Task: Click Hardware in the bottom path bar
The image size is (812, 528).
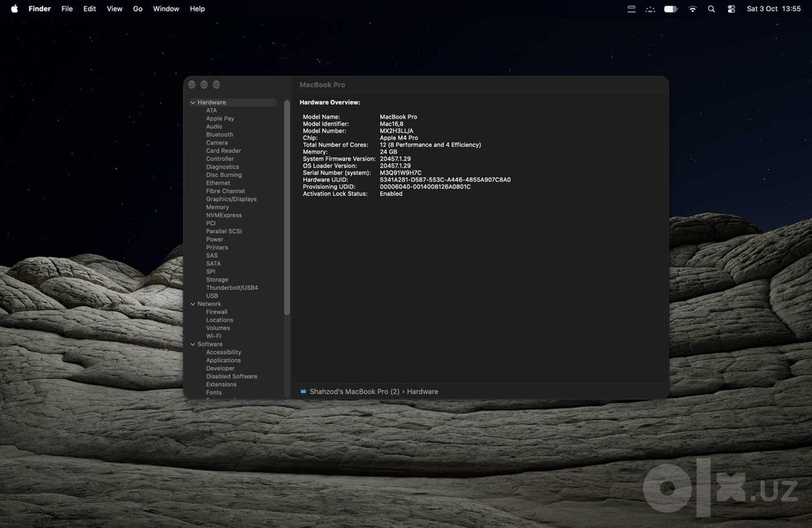Action: coord(422,392)
